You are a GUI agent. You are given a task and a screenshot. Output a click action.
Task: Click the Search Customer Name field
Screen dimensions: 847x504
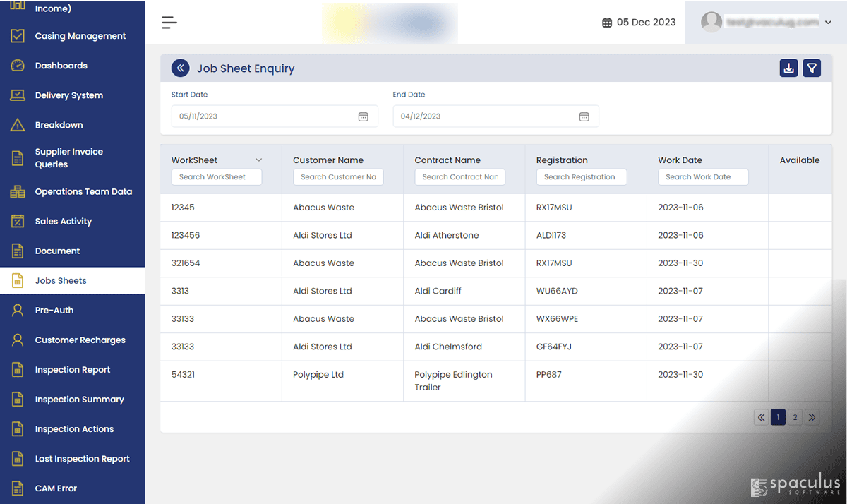(338, 177)
